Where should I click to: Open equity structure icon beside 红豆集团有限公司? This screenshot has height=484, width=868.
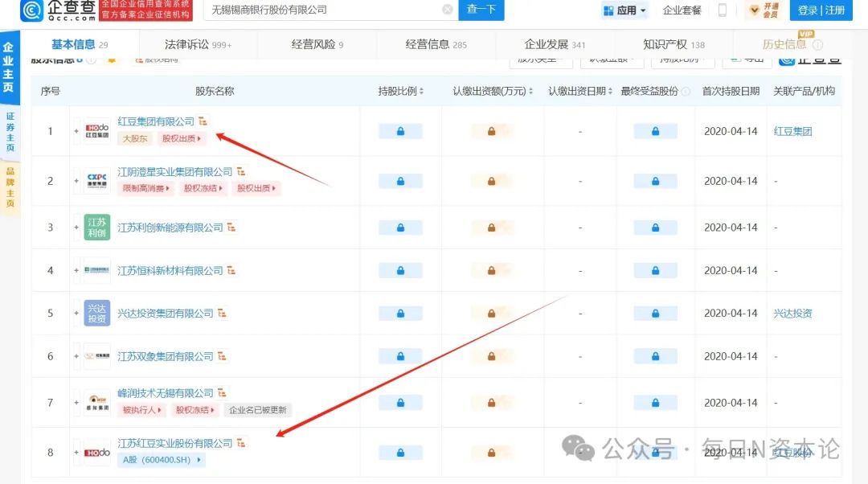[203, 121]
